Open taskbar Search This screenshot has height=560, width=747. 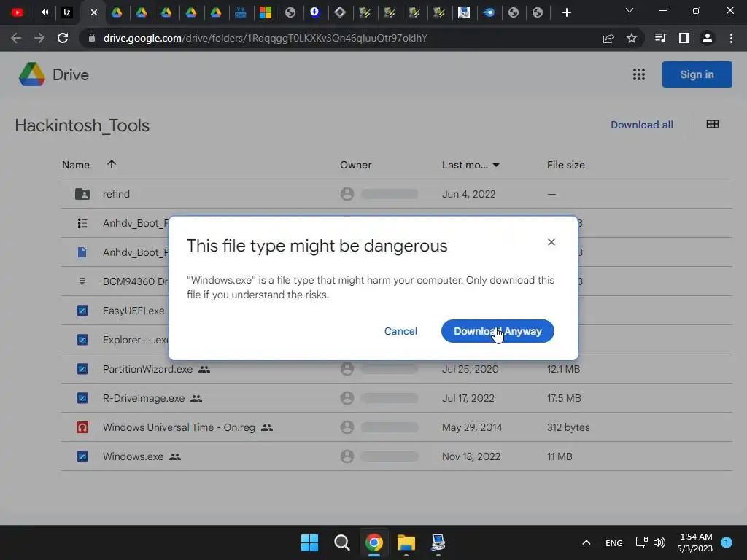click(341, 542)
